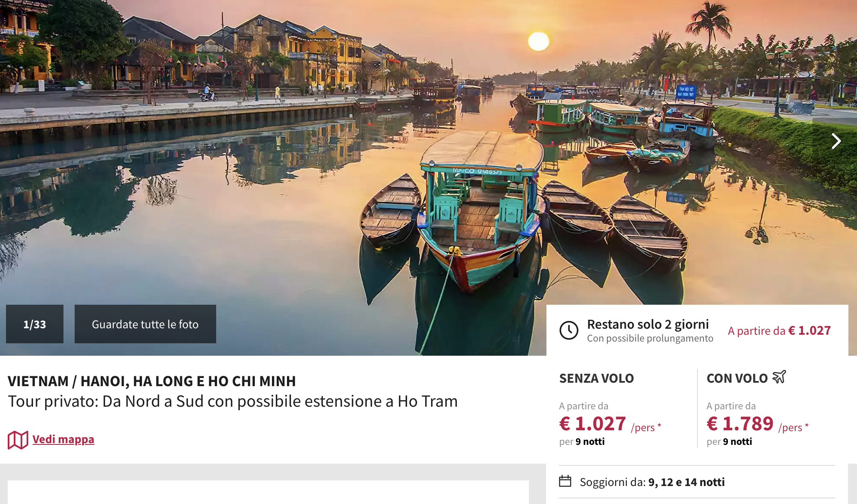The image size is (857, 504).
Task: Click the 1/33 photo counter
Action: (x=35, y=324)
